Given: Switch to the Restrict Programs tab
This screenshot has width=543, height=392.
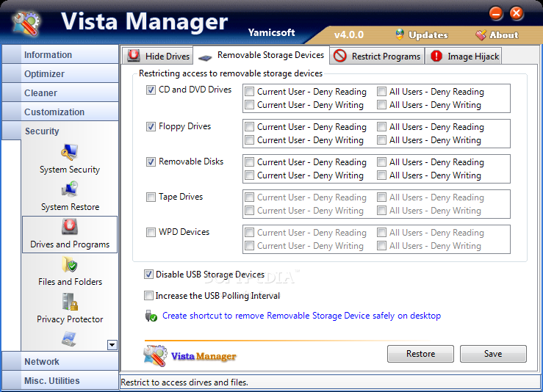Looking at the screenshot, I should pyautogui.click(x=377, y=56).
